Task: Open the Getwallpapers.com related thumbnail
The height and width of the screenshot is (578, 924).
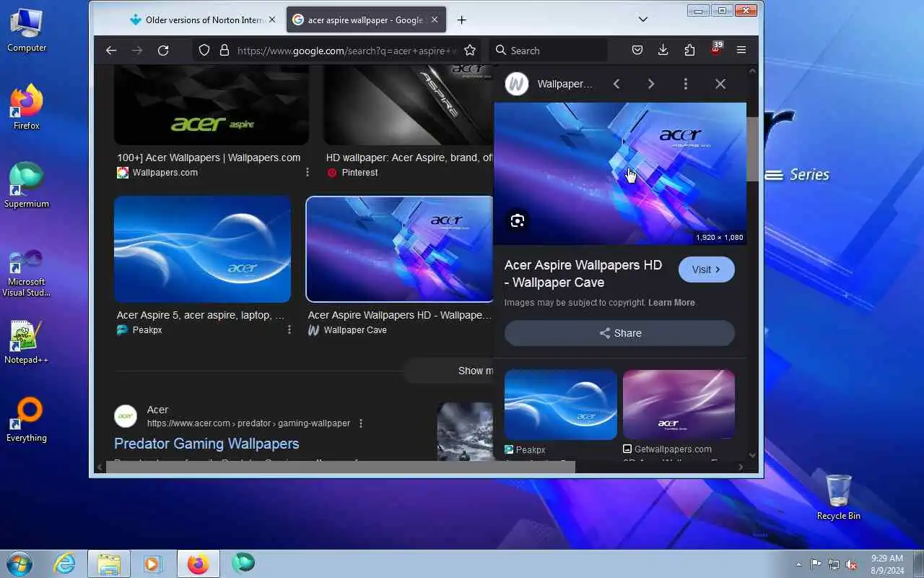Action: (x=679, y=405)
